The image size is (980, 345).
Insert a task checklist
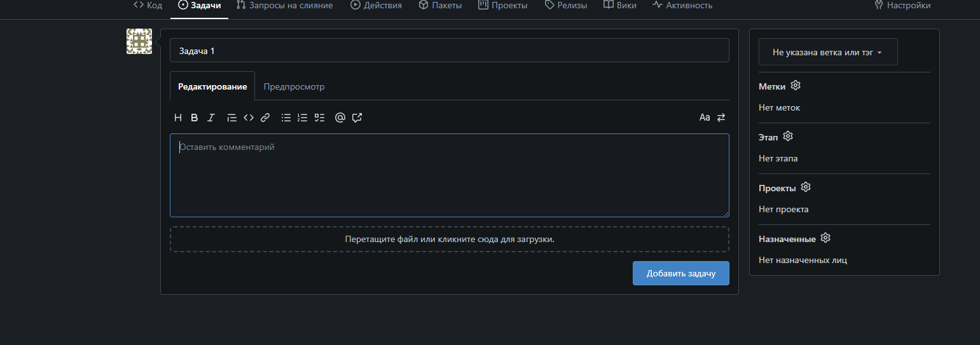click(x=319, y=118)
